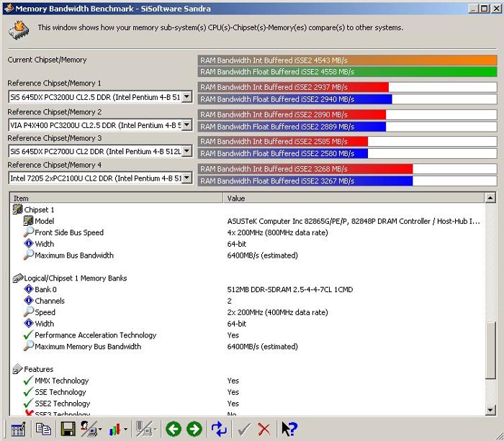Select the Bank 0 row

[x=248, y=289]
